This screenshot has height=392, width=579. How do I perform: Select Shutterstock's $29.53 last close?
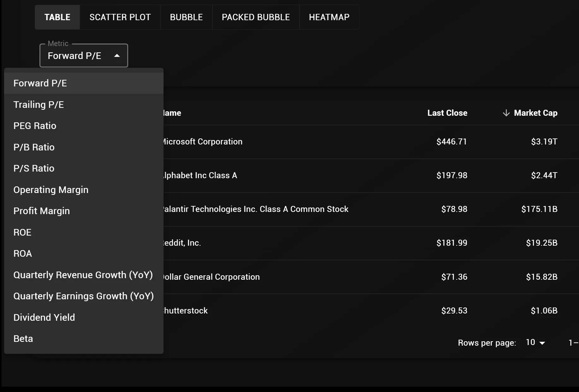point(454,311)
